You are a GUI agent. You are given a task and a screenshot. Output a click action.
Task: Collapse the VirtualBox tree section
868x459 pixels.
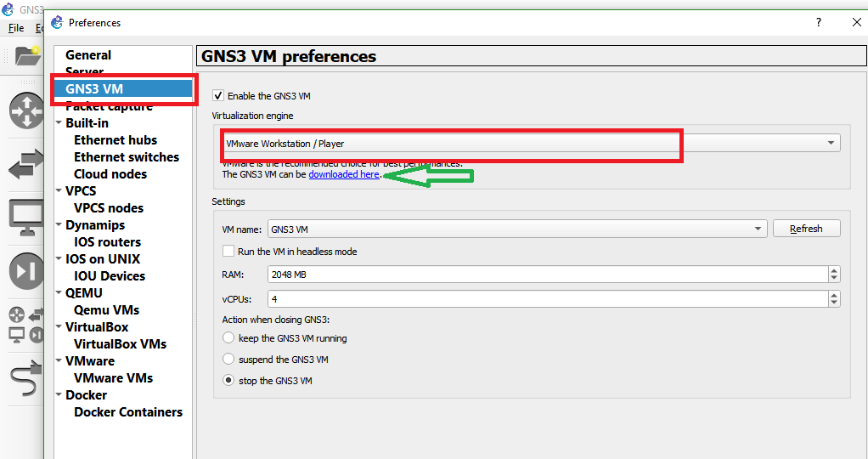point(59,326)
